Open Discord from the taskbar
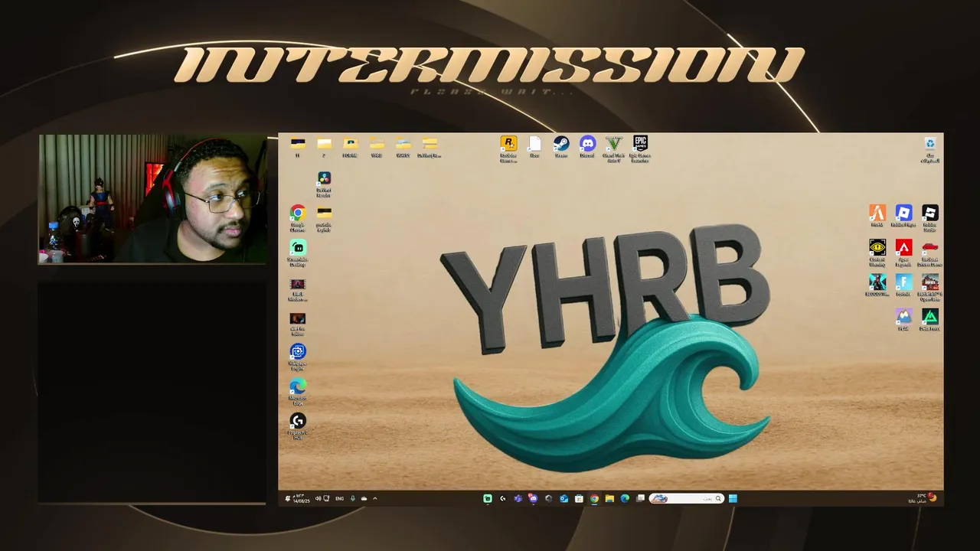The image size is (980, 551). click(533, 498)
